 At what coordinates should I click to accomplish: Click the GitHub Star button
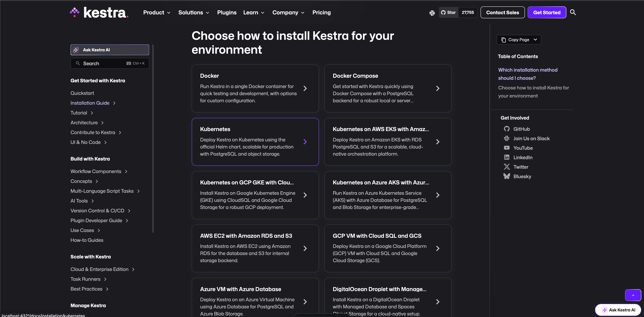(449, 13)
